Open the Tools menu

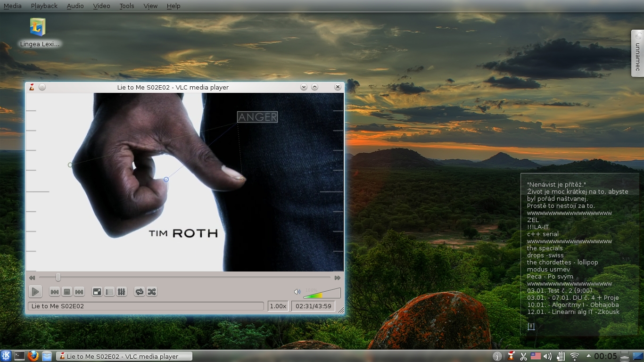[x=127, y=6]
